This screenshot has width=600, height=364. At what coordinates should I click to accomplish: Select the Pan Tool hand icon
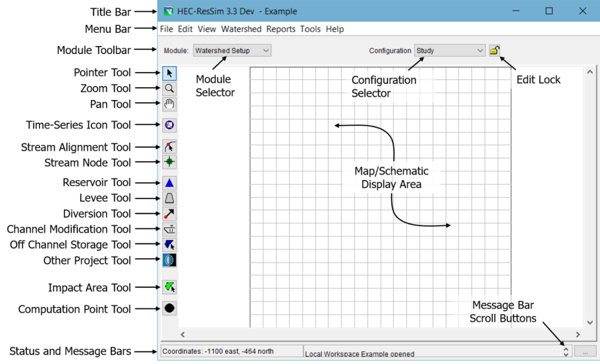169,104
